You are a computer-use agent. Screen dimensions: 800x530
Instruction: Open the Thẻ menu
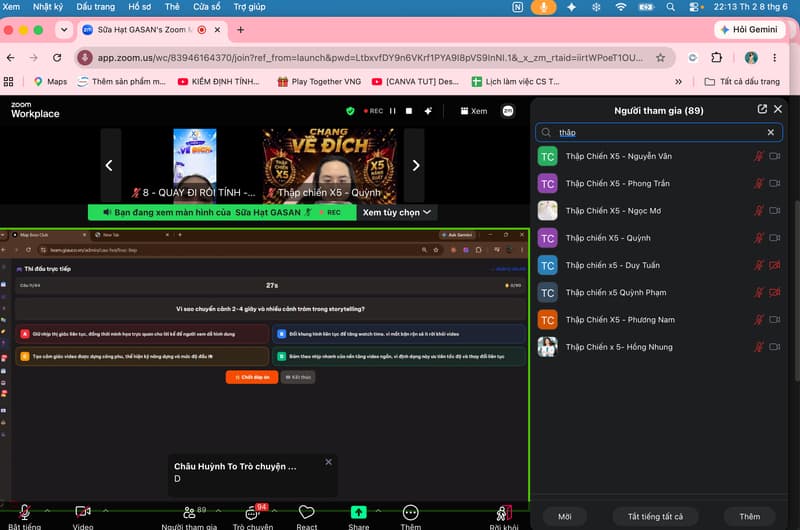(172, 7)
